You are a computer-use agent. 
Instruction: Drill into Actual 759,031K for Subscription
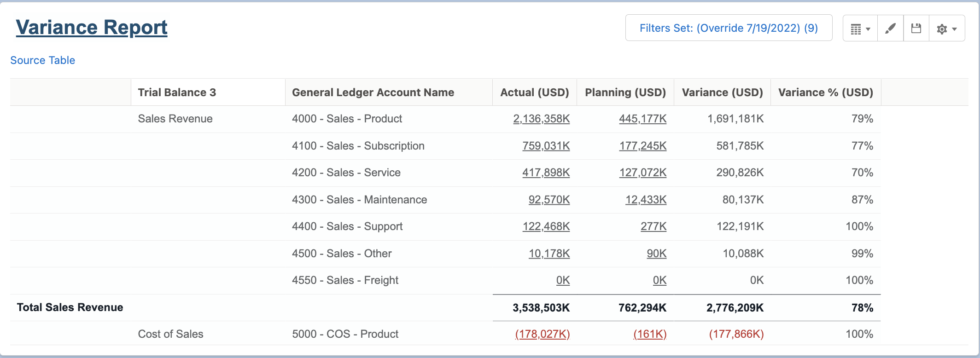546,146
